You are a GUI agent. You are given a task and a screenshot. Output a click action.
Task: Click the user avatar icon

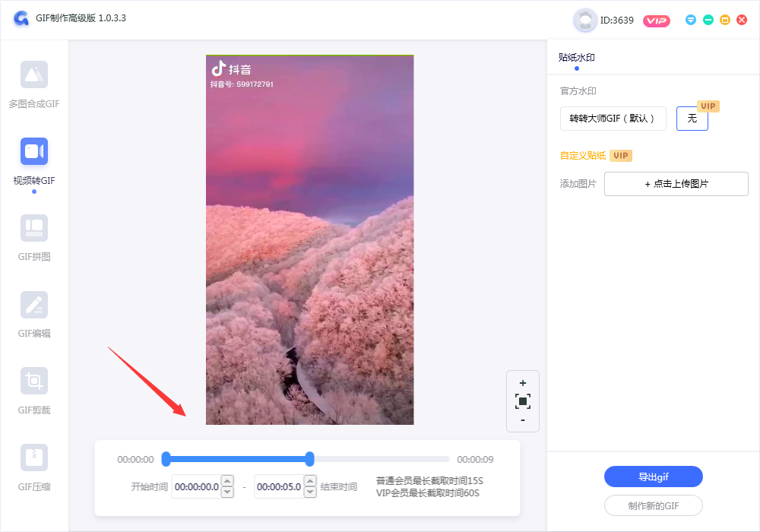584,21
